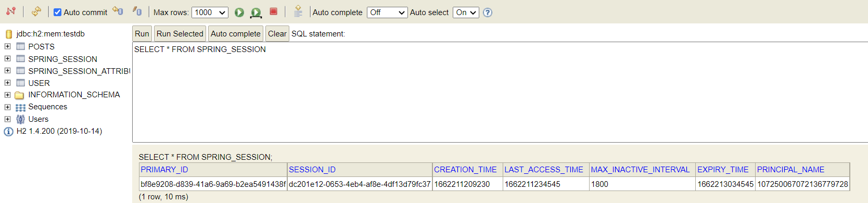Click the green Run toolbar icon
This screenshot has width=868, height=203.
click(x=239, y=12)
